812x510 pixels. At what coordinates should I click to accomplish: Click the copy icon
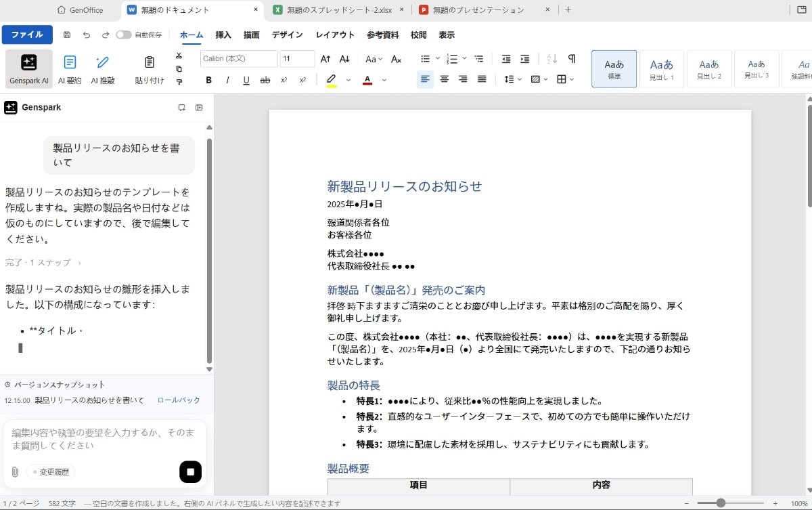pyautogui.click(x=179, y=69)
